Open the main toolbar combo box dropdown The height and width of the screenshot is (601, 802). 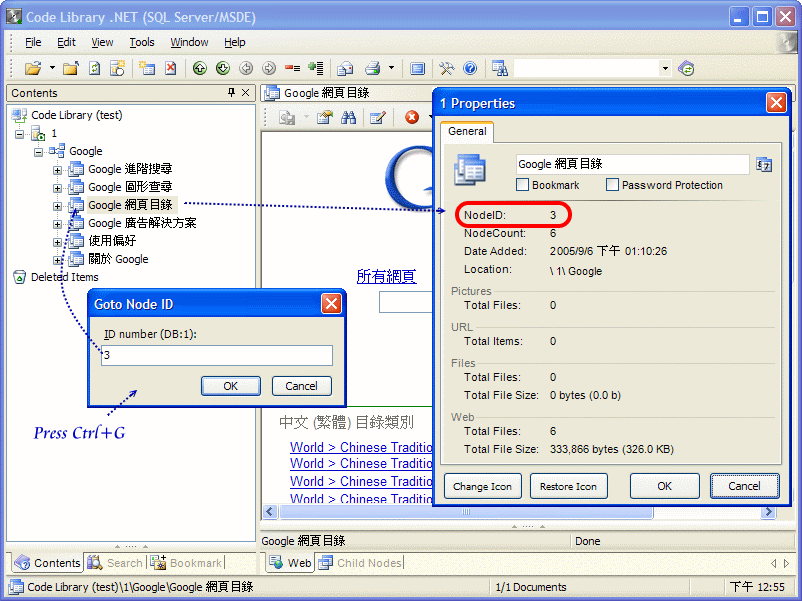[x=665, y=68]
